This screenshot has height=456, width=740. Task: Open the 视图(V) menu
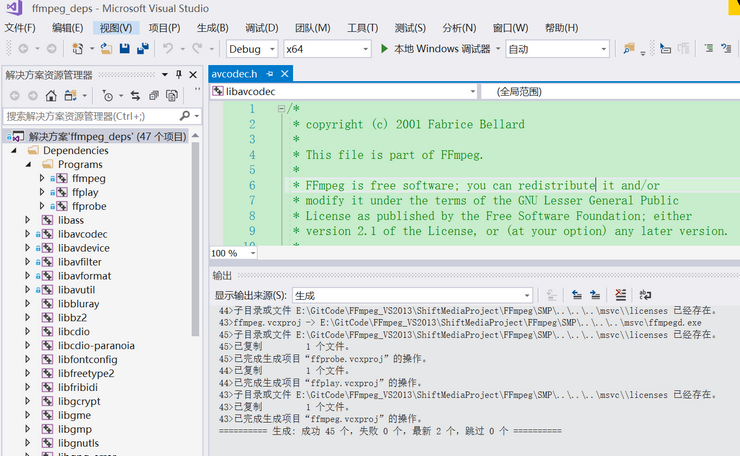tap(116, 28)
